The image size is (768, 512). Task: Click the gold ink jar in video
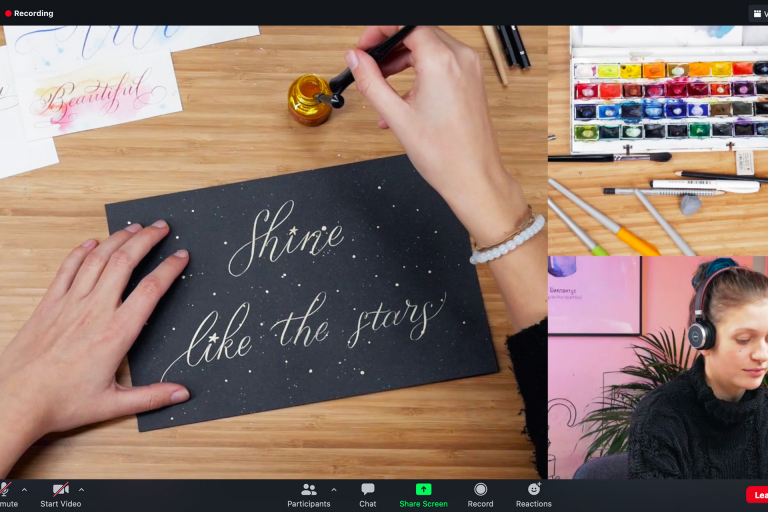(x=309, y=101)
